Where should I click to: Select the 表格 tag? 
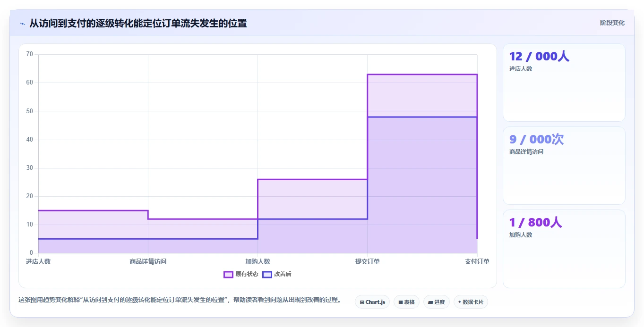[406, 302]
